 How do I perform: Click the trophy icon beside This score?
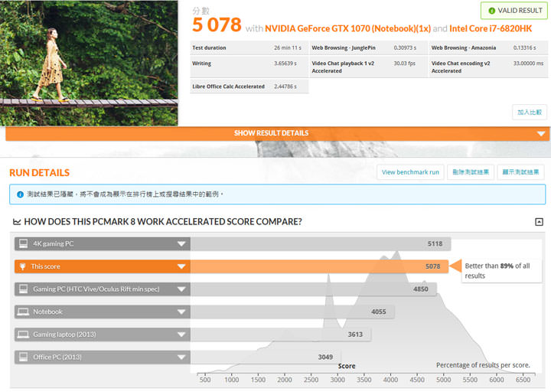point(23,266)
